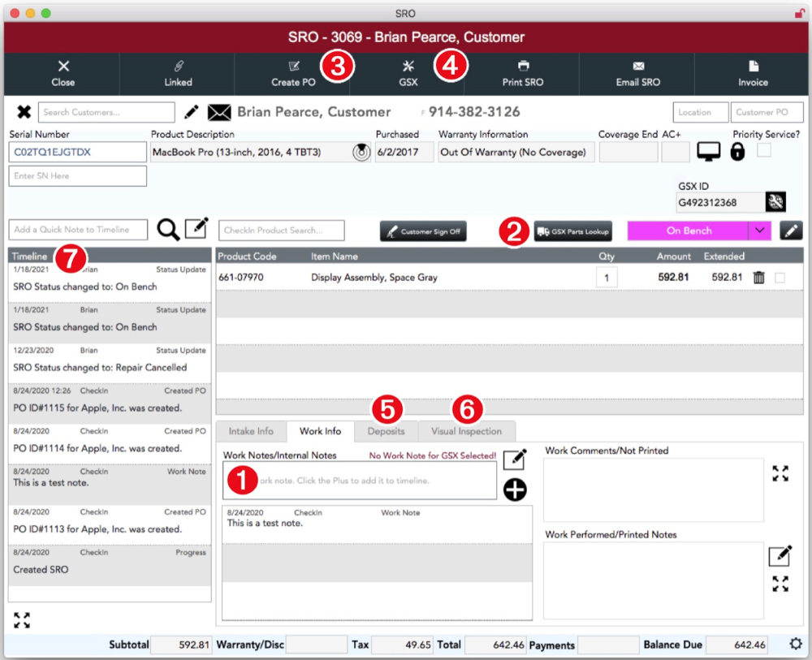Expand the timeline with the arrows icon
Image resolution: width=812 pixels, height=660 pixels.
[22, 620]
